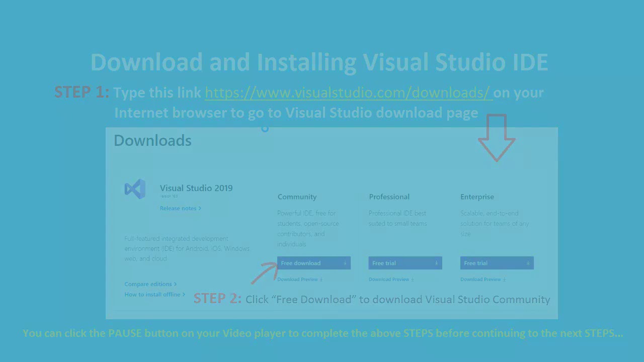The width and height of the screenshot is (644, 362).
Task: Click the yellow PAUSE button instruction text
Action: 323,333
